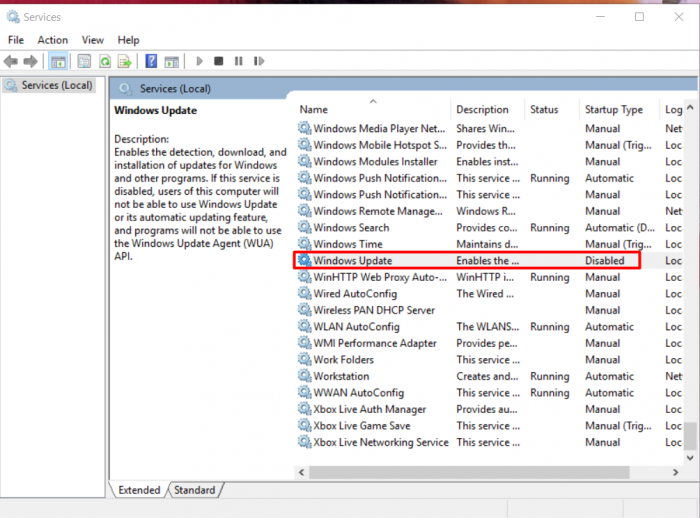Sort the list by Startup Type column
The width and height of the screenshot is (700, 518).
click(x=614, y=109)
